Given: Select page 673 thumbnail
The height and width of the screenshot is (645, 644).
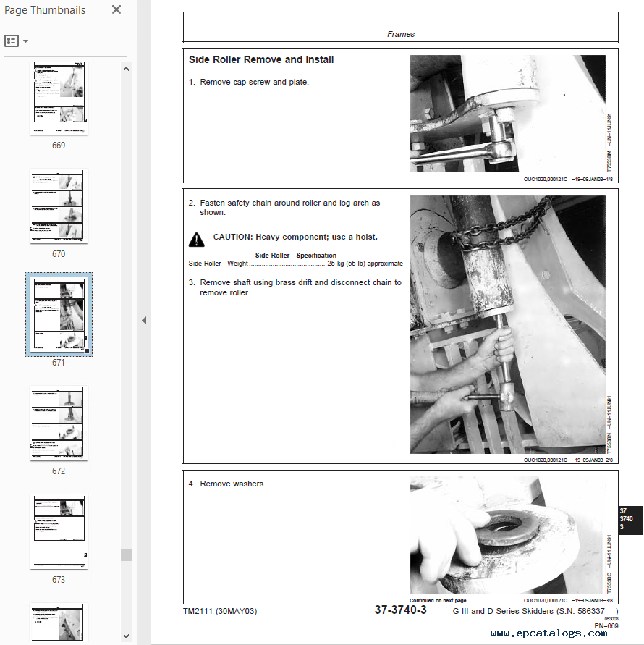Looking at the screenshot, I should coord(59,532).
